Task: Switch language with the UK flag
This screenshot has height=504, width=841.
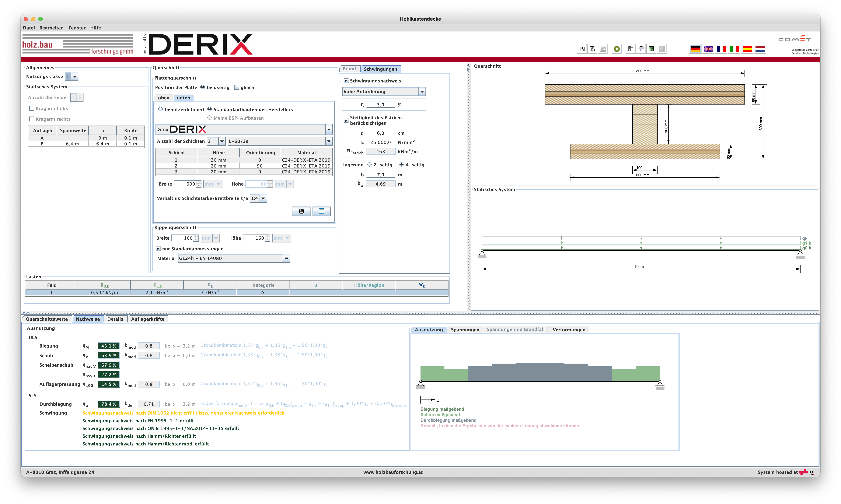Action: 709,49
